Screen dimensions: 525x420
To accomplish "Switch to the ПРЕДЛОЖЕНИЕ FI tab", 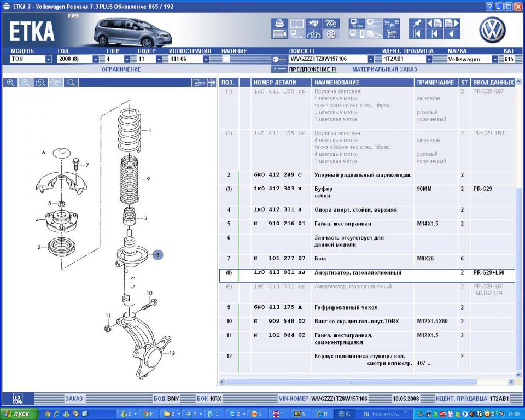I will click(313, 69).
